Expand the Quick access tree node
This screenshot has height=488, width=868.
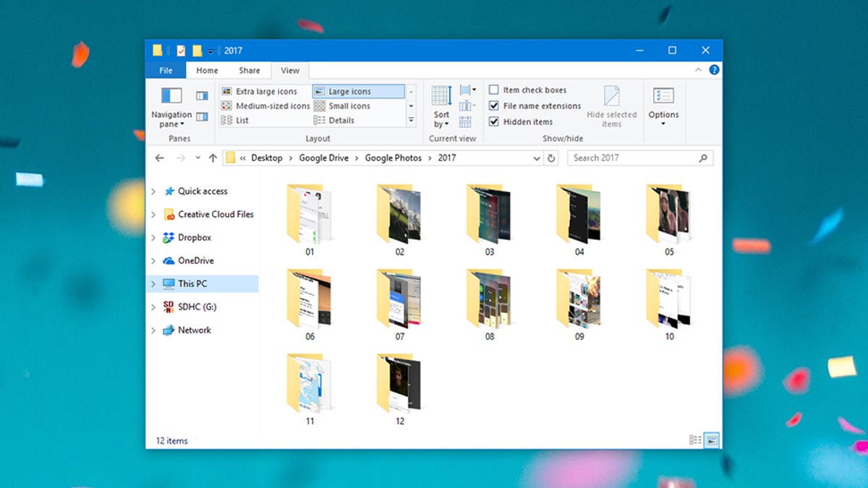point(153,192)
